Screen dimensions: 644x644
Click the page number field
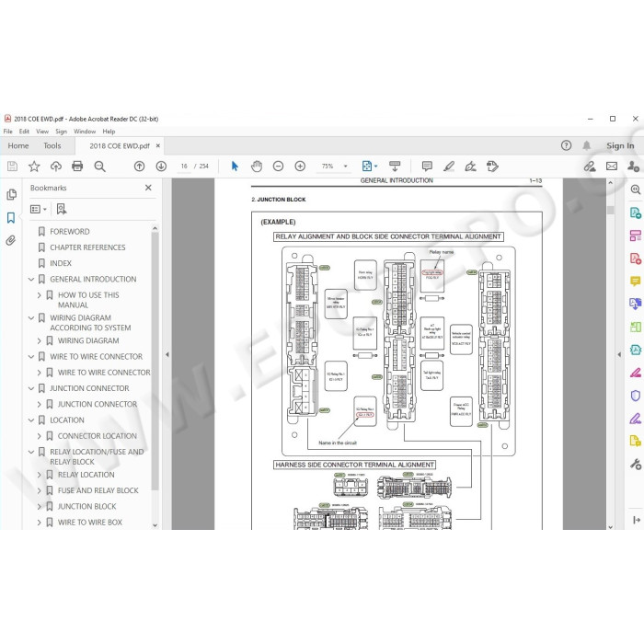pyautogui.click(x=184, y=167)
